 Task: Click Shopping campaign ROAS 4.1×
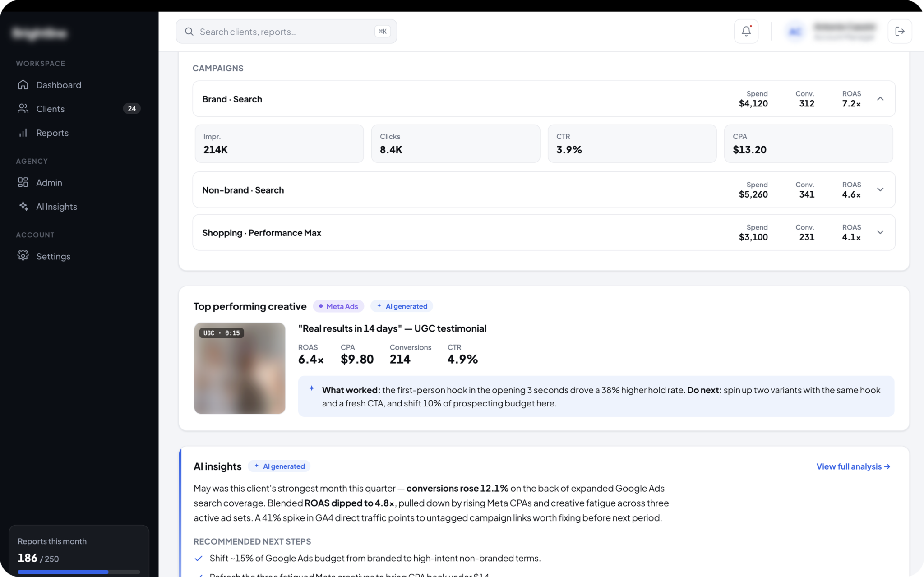click(x=851, y=237)
